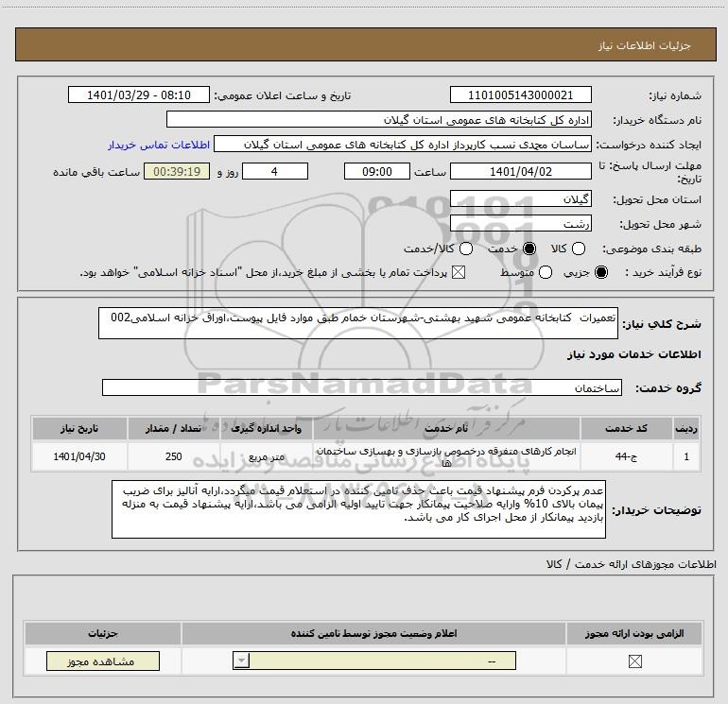Click the اطلاعات مجوزهای ارائه خدمت / کالا heading
Screen dimensions: 728x704
pos(632,564)
